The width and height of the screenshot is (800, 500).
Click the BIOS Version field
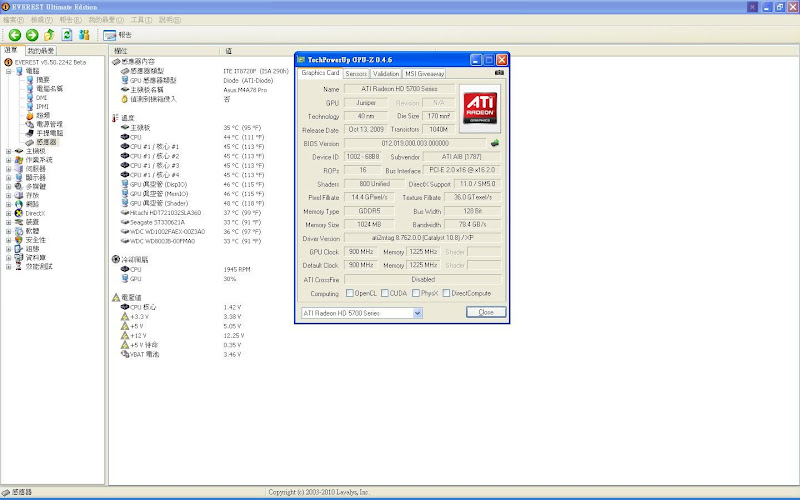click(415, 143)
